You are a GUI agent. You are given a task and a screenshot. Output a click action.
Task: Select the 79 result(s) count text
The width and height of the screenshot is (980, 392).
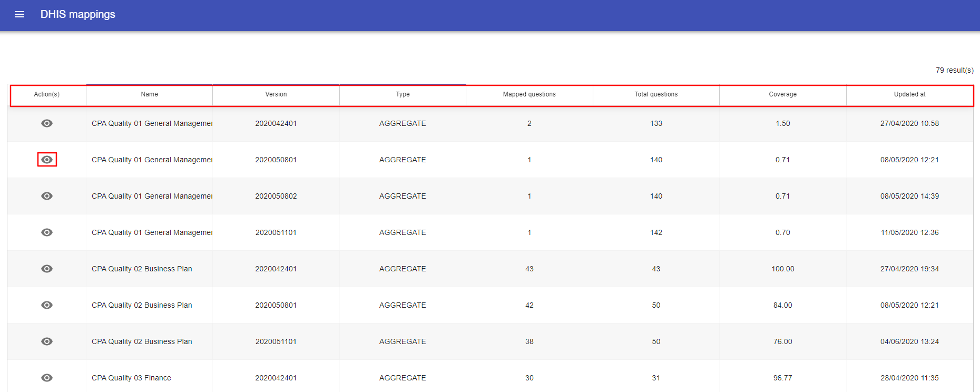[x=954, y=70]
